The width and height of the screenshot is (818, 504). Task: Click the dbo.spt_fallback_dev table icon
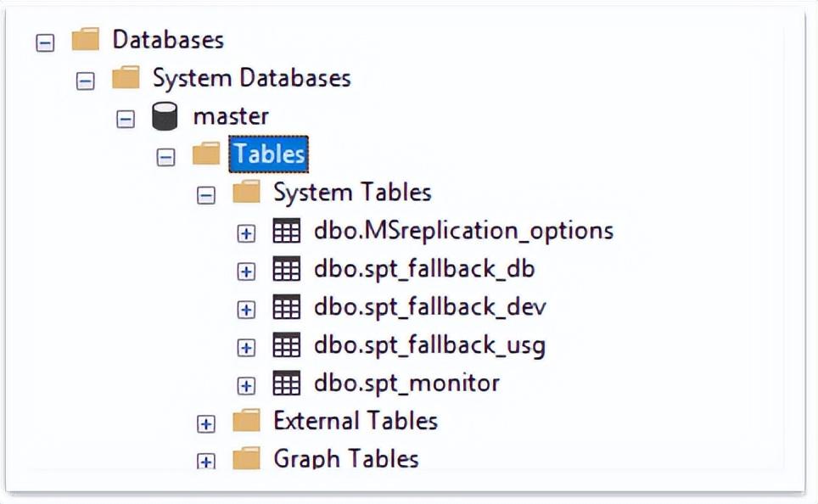287,307
